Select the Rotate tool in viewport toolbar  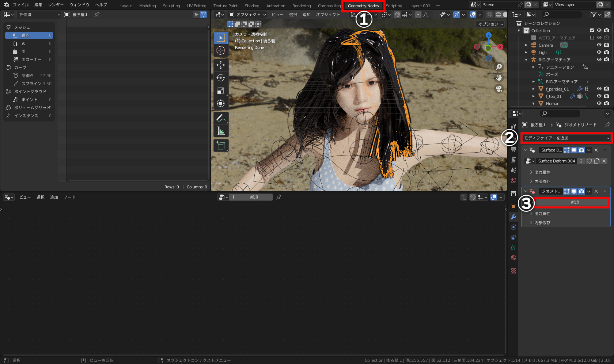(221, 78)
